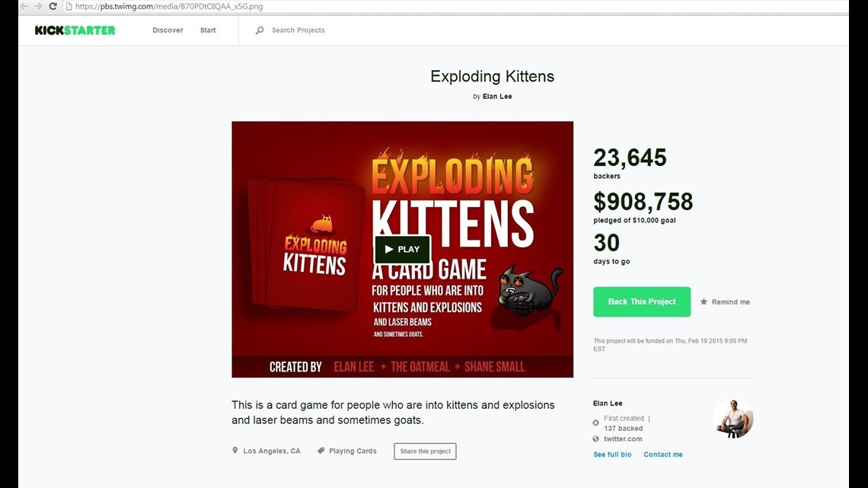Click the Share this project button
Screen dimensions: 868x488
coord(424,451)
